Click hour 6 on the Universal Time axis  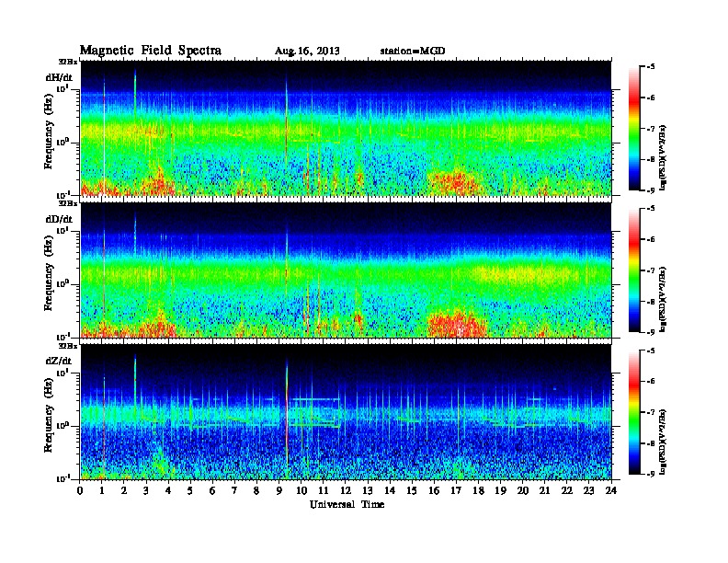click(x=212, y=491)
